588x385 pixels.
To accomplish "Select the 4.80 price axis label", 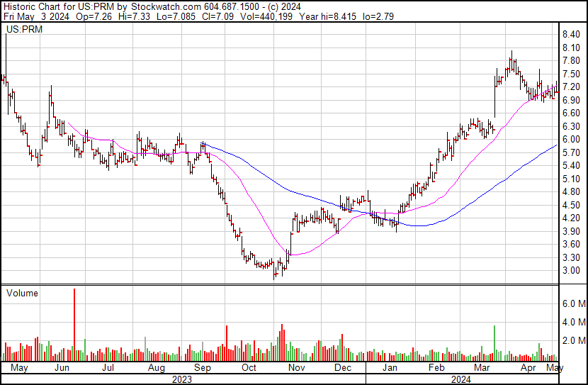I will pyautogui.click(x=571, y=191).
